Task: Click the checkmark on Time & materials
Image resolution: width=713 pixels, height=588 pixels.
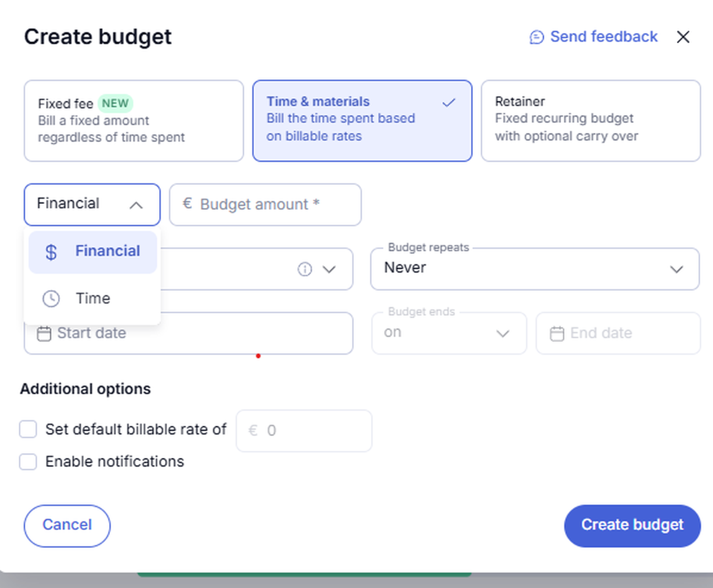Action: pyautogui.click(x=449, y=103)
